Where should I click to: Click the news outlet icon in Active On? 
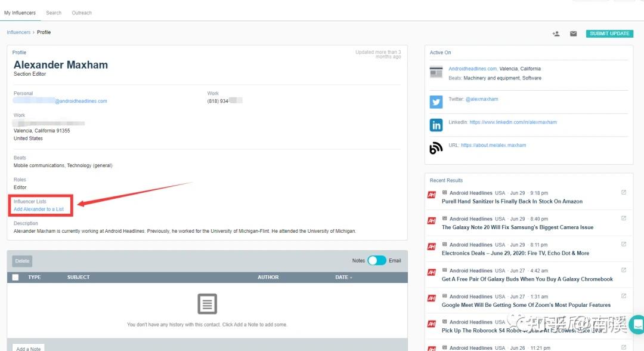[x=436, y=72]
